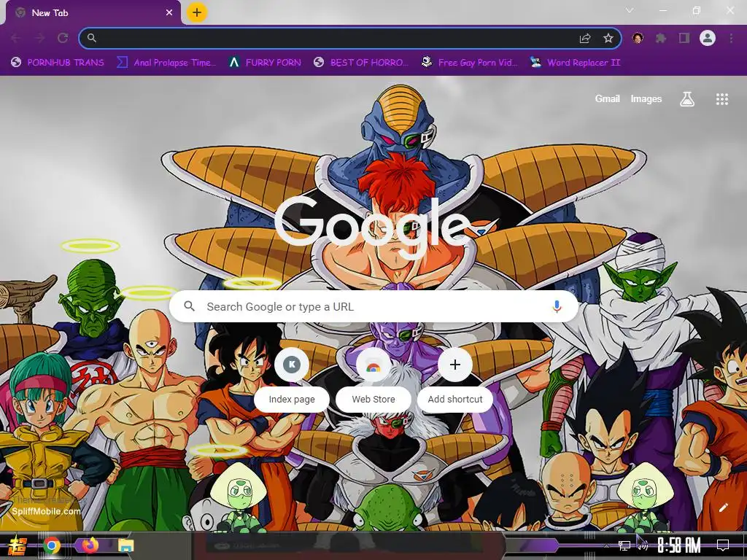Open the Extensions puzzle-piece menu
The width and height of the screenshot is (747, 560).
[x=661, y=38]
